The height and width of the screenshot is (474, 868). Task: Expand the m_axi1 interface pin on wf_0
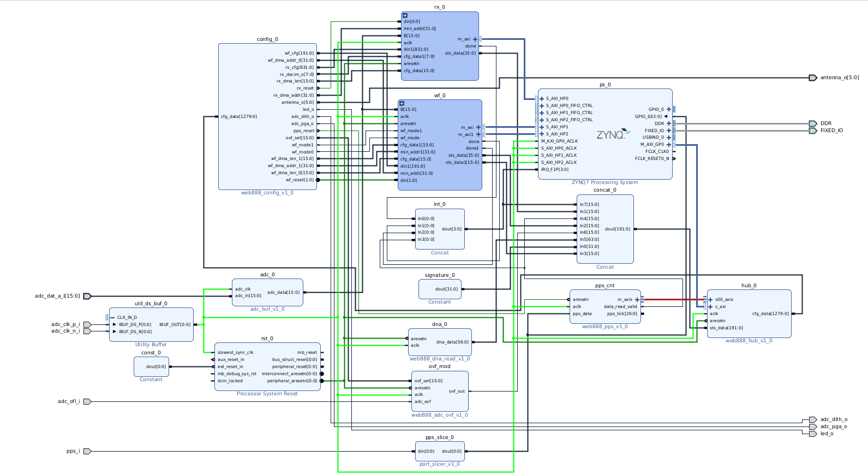[x=478, y=134]
